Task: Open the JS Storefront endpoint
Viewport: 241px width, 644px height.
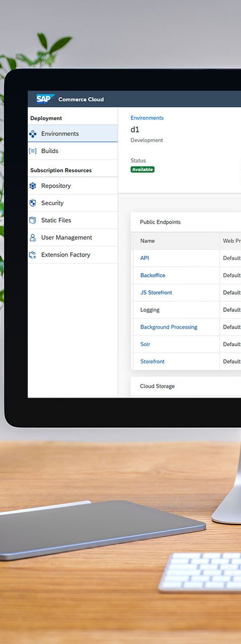Action: [156, 292]
